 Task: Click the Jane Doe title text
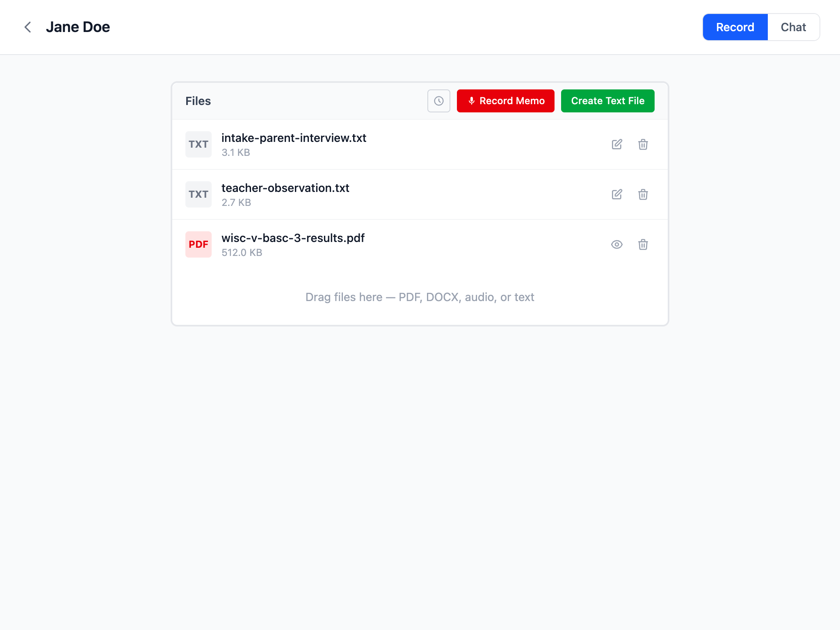point(78,27)
